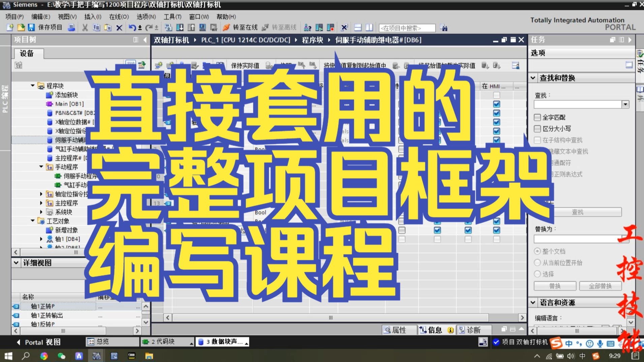The image size is (644, 362).
Task: Cut selection with the scissors icon
Action: 85,27
